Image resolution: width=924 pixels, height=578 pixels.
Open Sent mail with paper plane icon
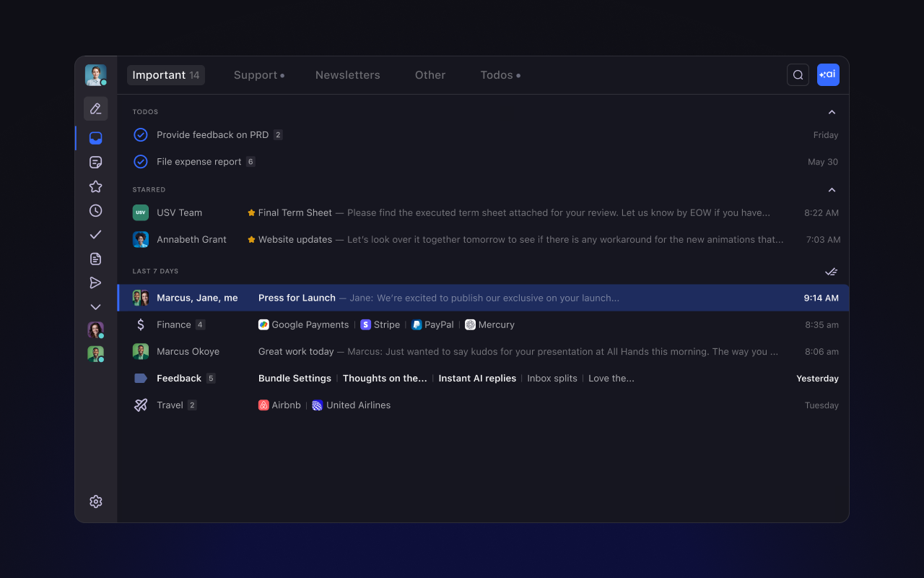[x=95, y=282]
